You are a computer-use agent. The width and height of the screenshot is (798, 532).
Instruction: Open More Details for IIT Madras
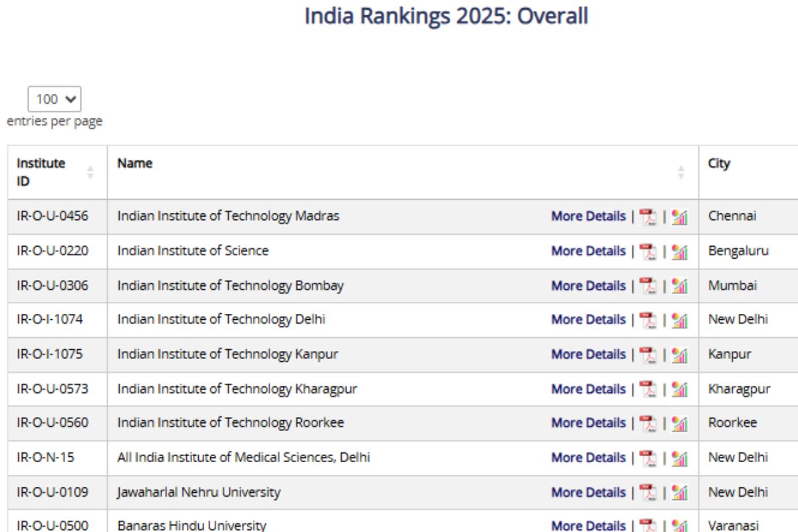588,215
